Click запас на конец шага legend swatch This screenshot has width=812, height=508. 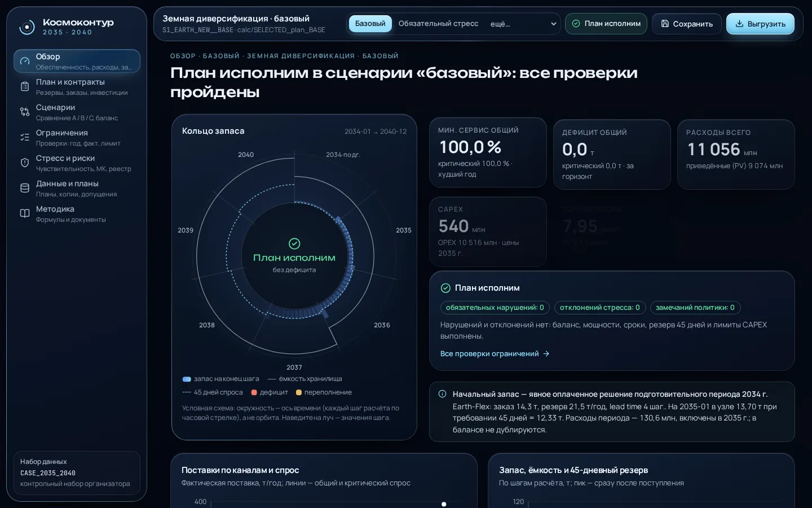(x=187, y=379)
